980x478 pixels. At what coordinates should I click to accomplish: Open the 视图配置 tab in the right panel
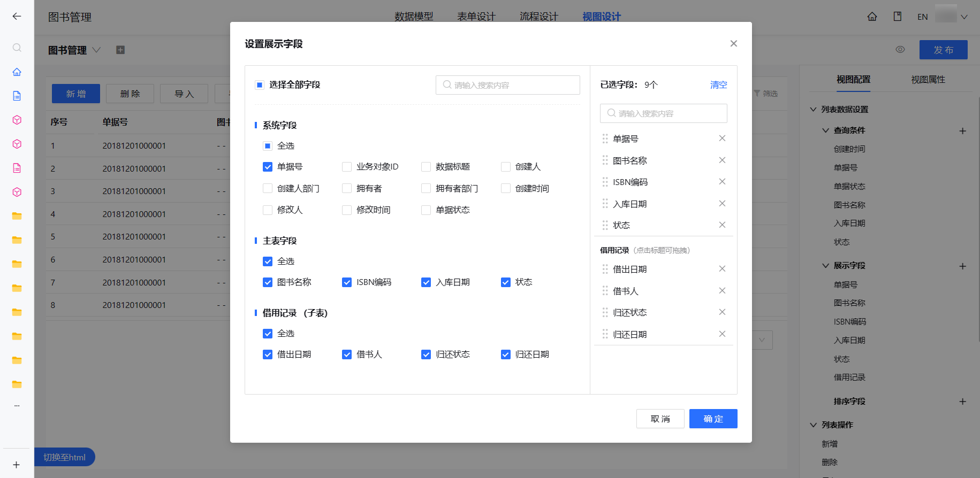pyautogui.click(x=854, y=79)
